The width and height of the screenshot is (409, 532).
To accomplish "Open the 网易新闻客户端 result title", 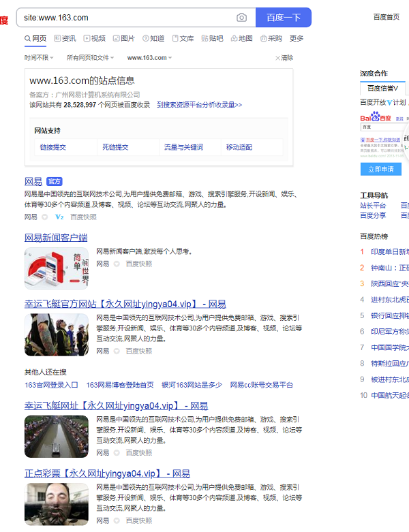I will point(56,238).
